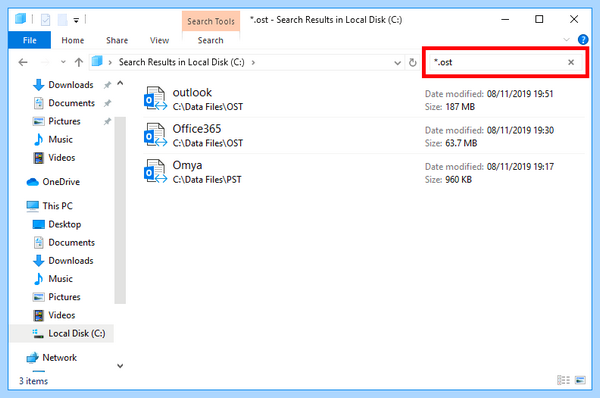Select the View ribbon tab
Viewport: 600px width, 398px height.
(160, 40)
